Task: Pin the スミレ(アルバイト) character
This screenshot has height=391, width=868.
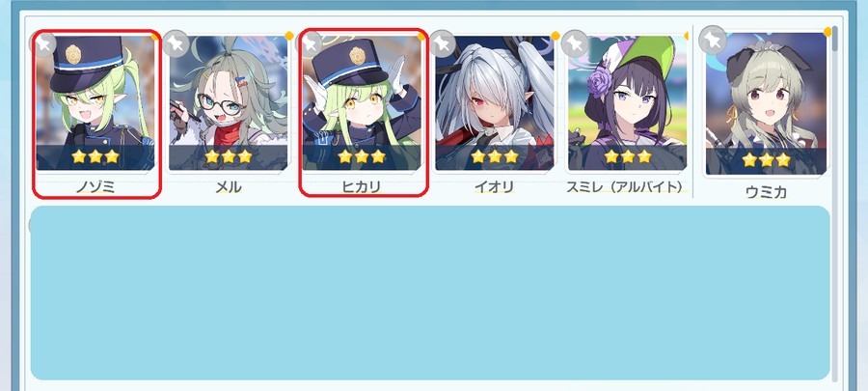Action: click(x=575, y=43)
